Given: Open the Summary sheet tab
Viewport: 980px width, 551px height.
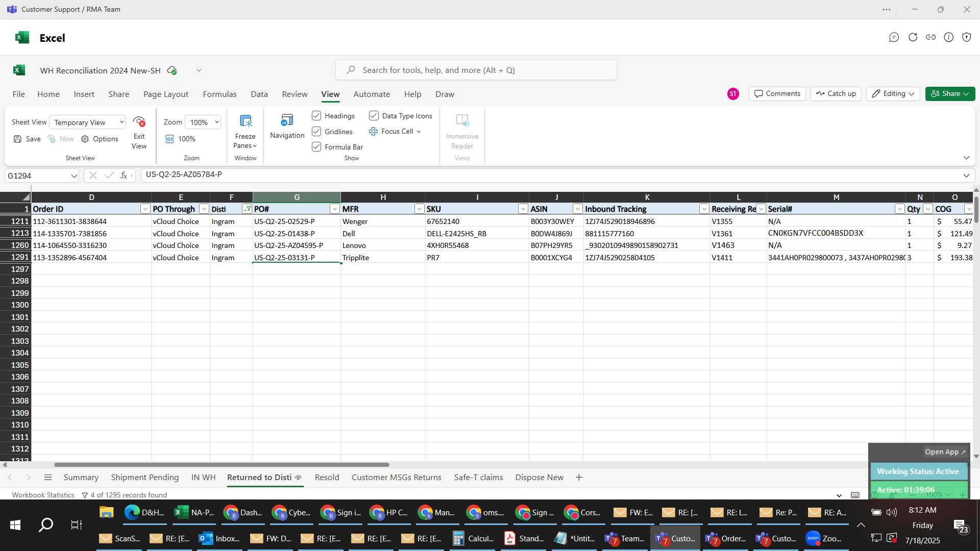Looking at the screenshot, I should coord(81,478).
